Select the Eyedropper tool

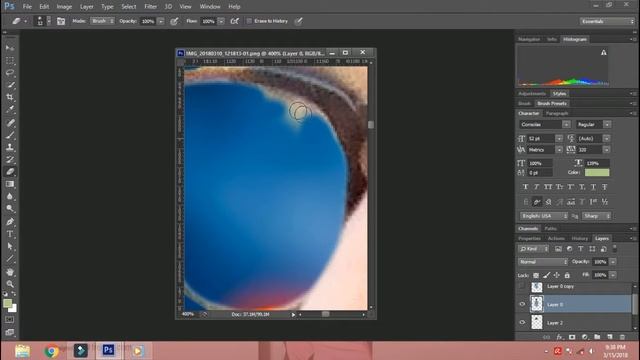10,110
